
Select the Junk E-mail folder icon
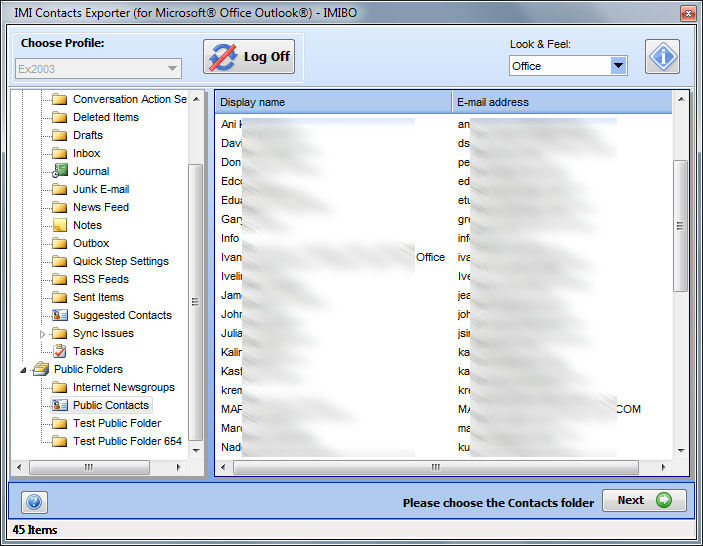pos(59,189)
